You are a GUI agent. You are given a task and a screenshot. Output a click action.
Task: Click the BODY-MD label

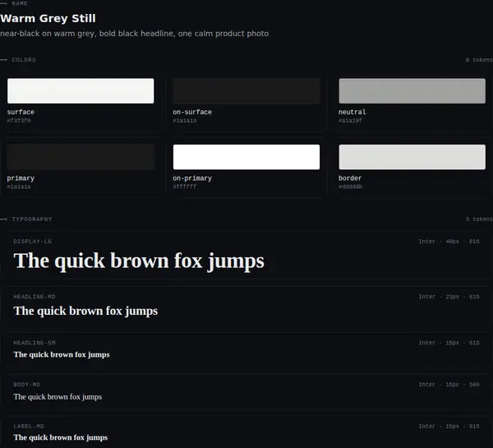click(x=27, y=385)
